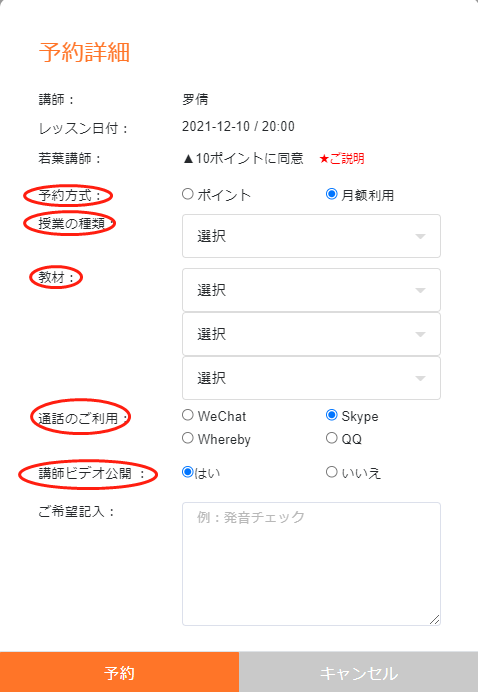The width and height of the screenshot is (478, 692).
Task: Set 講師ビデオ公開 to いいえ
Action: pyautogui.click(x=331, y=472)
